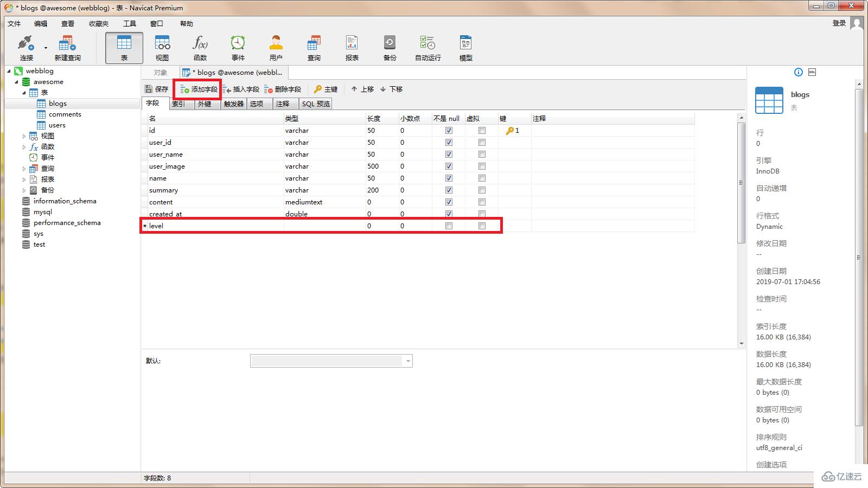Select the Table toolbar icon

pyautogui.click(x=124, y=48)
